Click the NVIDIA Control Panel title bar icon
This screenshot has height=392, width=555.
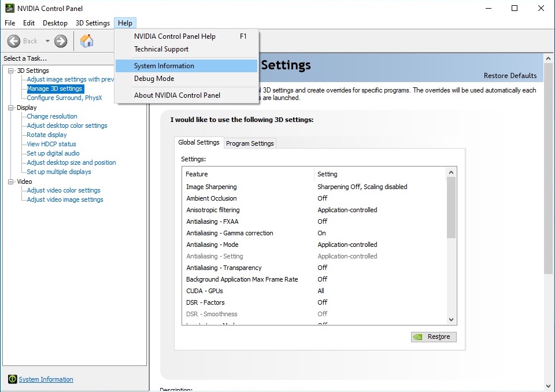coord(9,8)
